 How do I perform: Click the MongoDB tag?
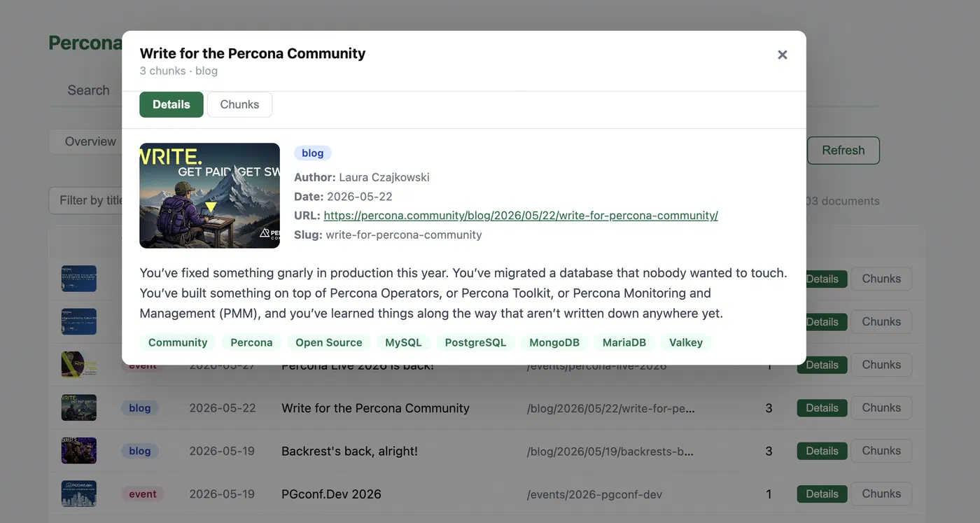pyautogui.click(x=554, y=342)
